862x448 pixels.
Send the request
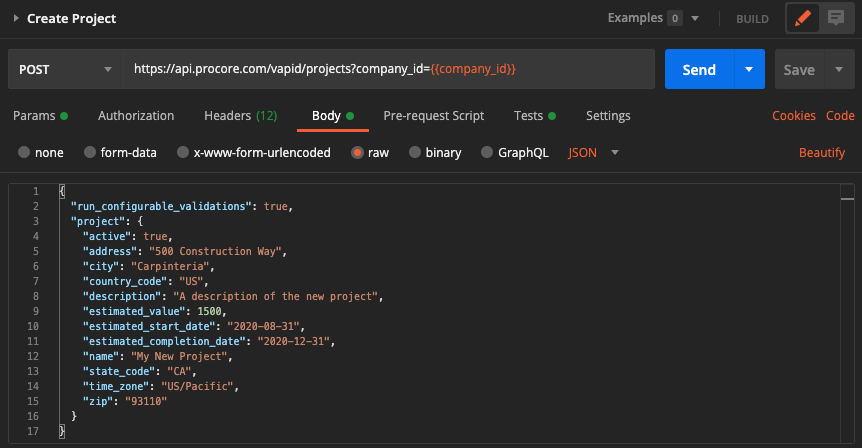699,69
